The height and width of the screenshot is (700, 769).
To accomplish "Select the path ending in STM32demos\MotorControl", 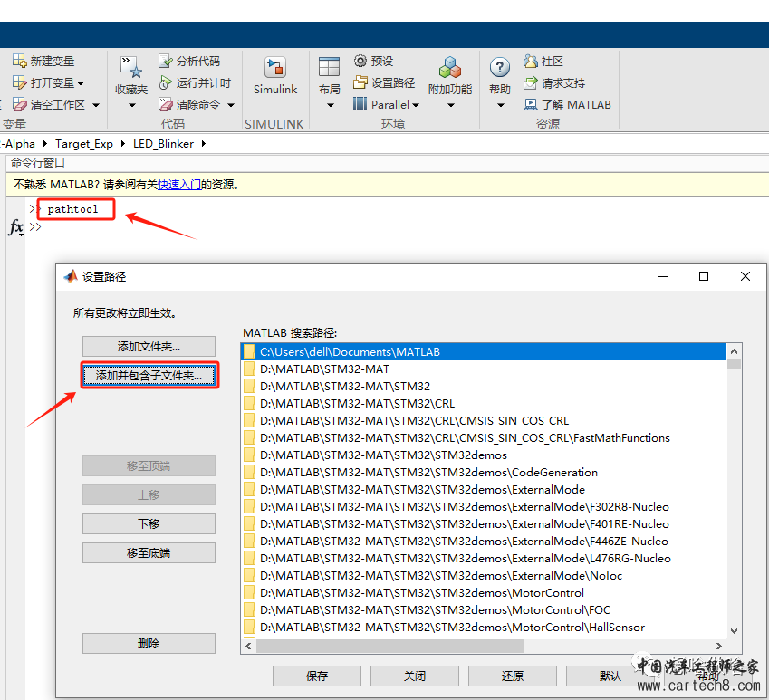I will [484, 592].
